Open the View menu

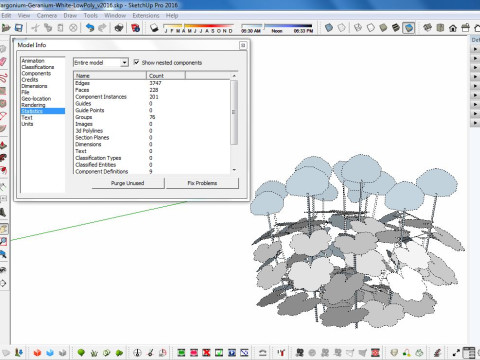click(24, 15)
